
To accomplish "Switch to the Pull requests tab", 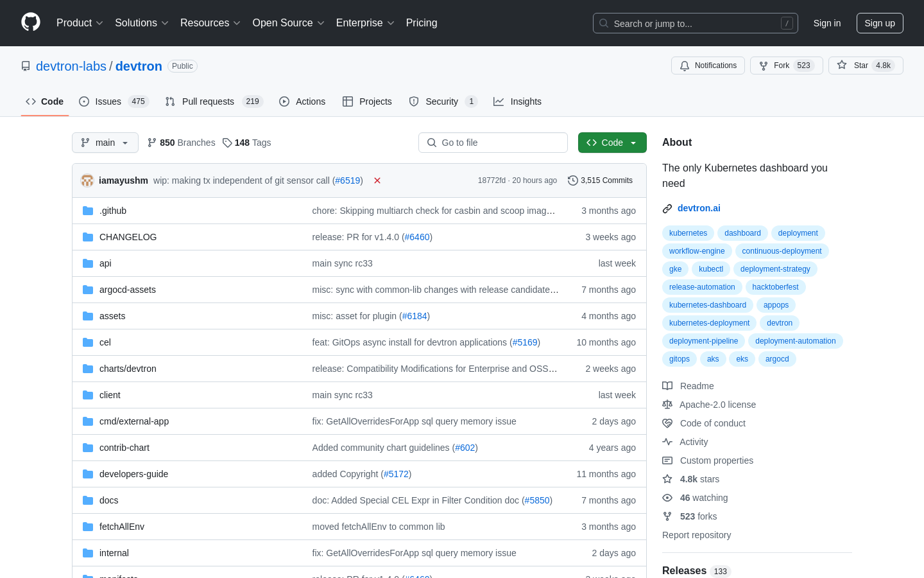I will 214,101.
